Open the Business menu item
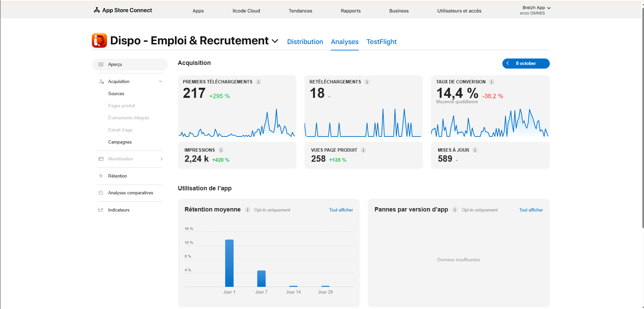644x309 pixels. click(x=399, y=11)
